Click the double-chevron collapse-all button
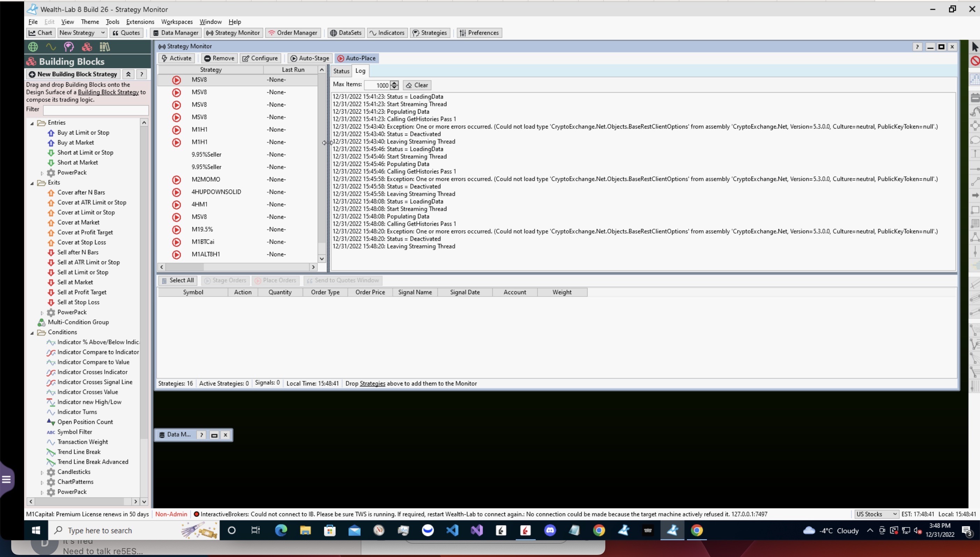The image size is (980, 557). point(129,74)
